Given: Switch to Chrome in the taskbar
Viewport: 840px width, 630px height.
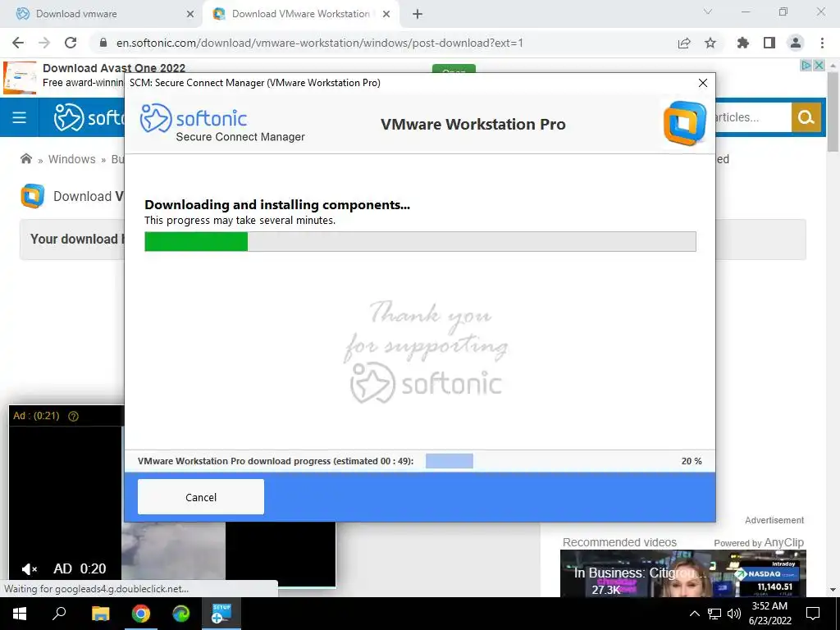Looking at the screenshot, I should point(141,614).
